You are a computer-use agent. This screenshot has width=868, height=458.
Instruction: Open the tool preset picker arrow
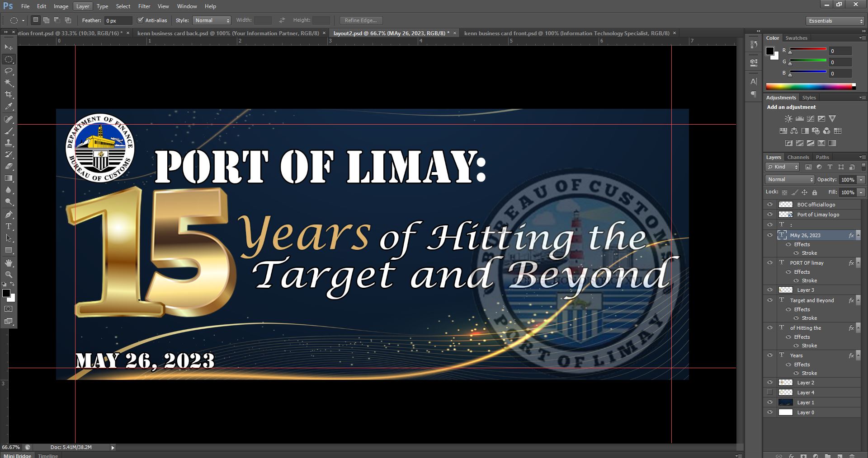point(23,21)
